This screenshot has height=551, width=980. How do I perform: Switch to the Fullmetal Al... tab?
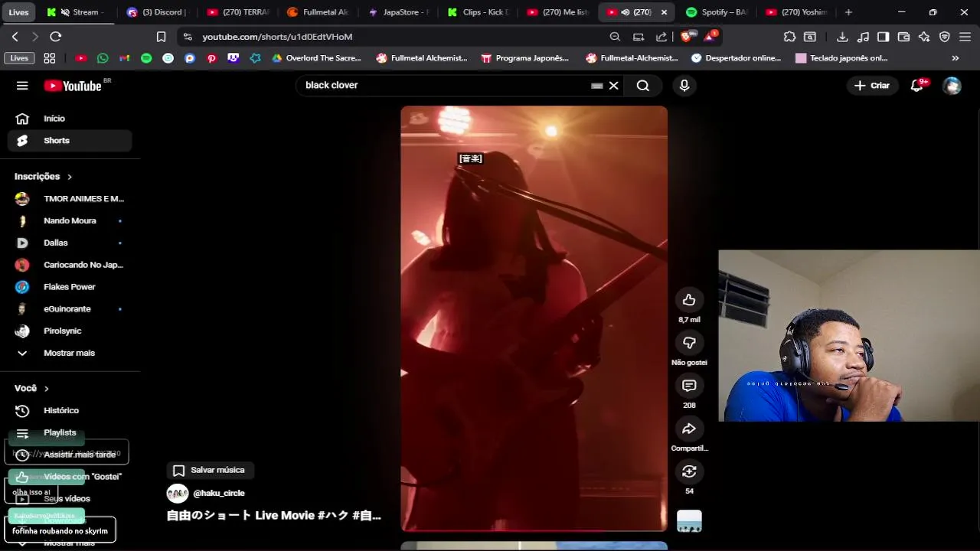[x=318, y=12]
